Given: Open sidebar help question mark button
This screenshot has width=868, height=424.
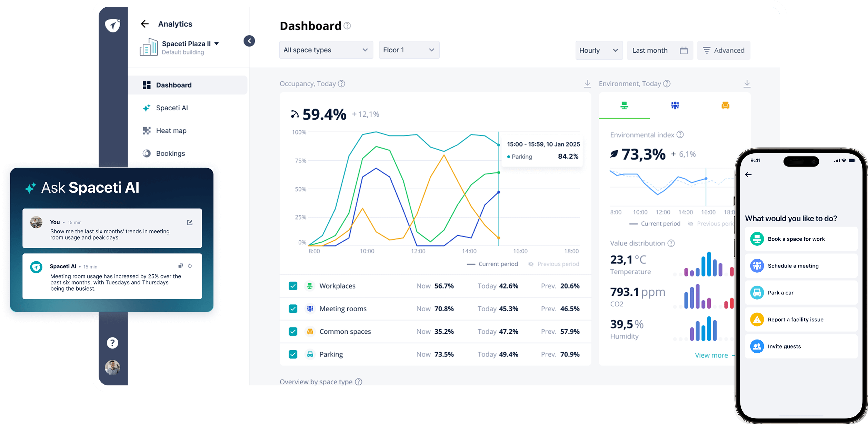Looking at the screenshot, I should 112,343.
